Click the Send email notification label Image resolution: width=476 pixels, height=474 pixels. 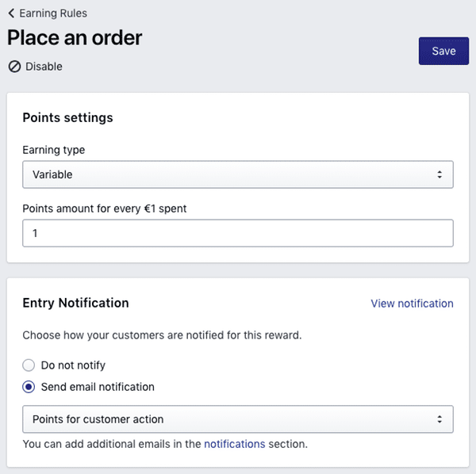[98, 387]
